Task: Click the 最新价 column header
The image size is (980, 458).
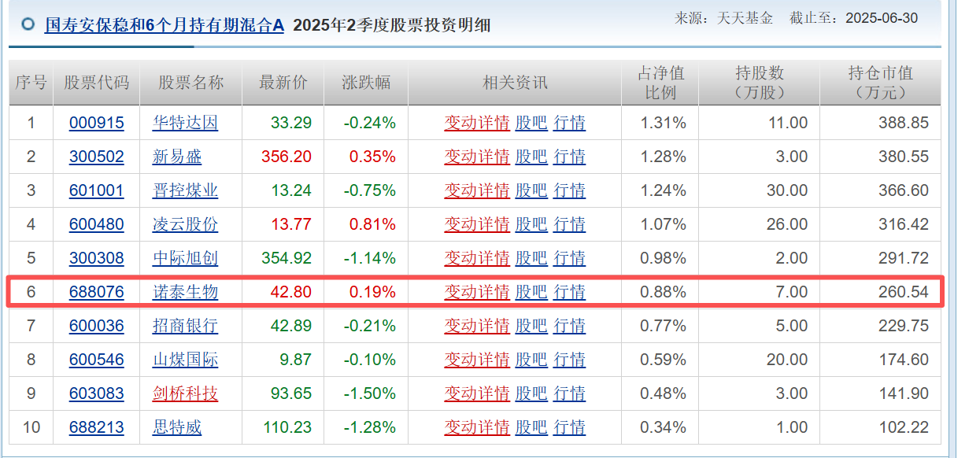Action: click(283, 83)
